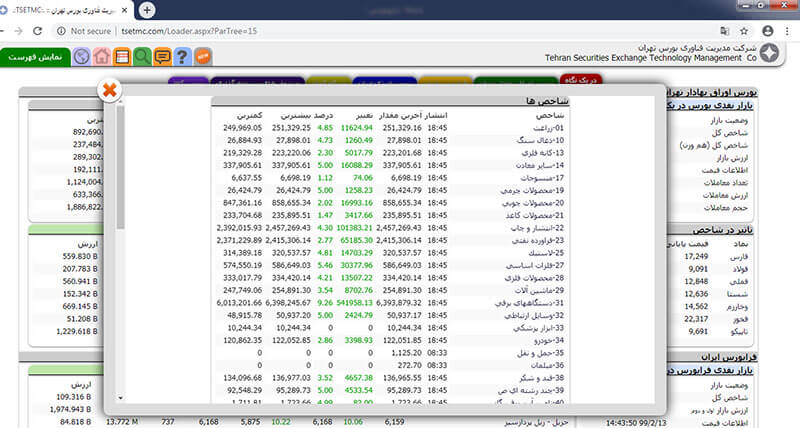
Task: Click index row '38-قند و شکر'
Action: [390, 378]
